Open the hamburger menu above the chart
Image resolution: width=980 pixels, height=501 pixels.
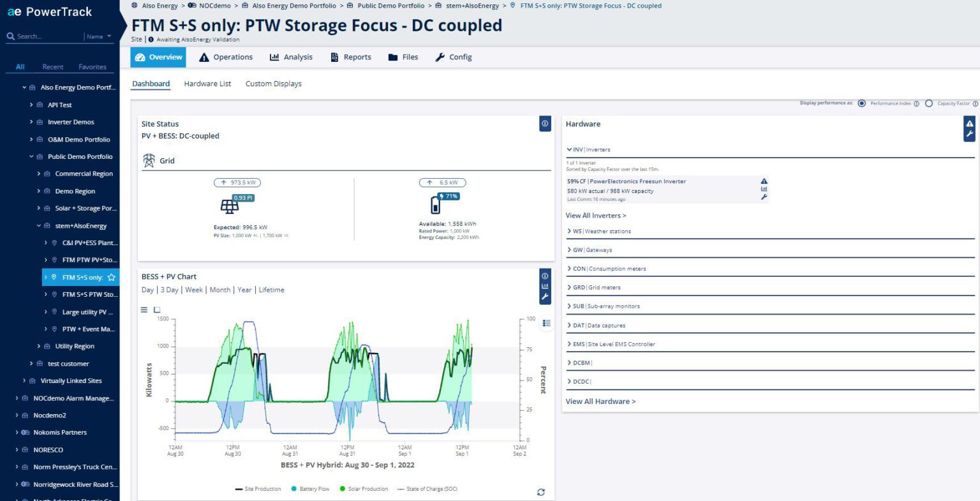click(x=144, y=310)
